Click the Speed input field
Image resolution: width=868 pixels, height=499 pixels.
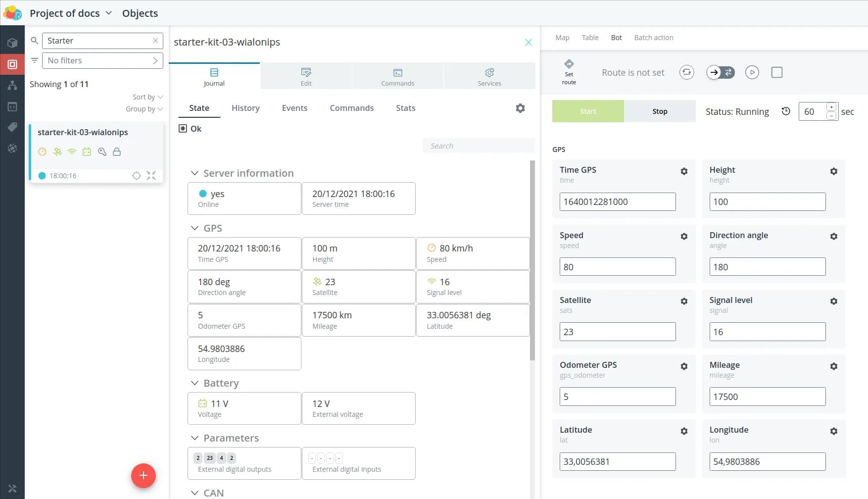pyautogui.click(x=617, y=267)
